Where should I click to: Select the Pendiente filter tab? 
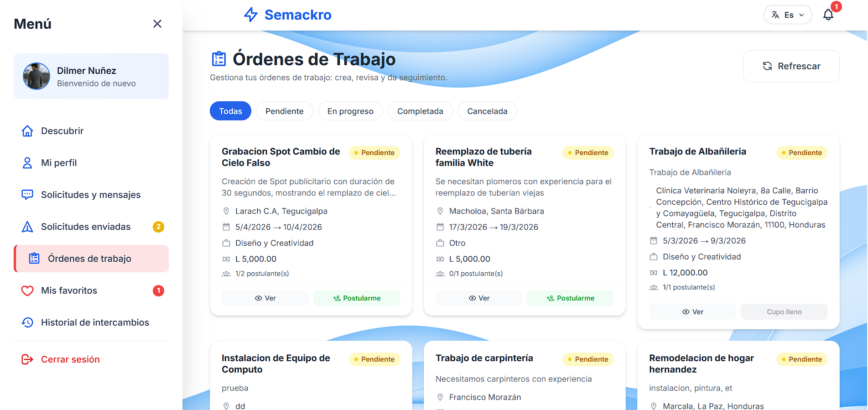285,111
